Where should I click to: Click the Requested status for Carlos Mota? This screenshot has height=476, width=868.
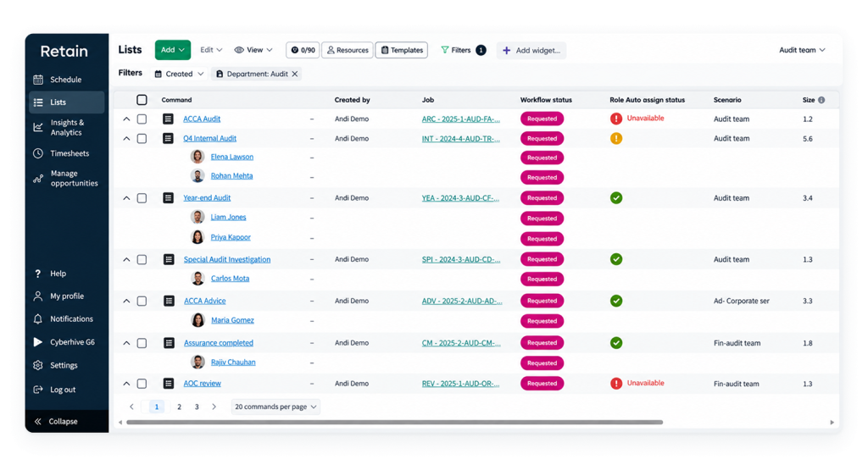[542, 280]
